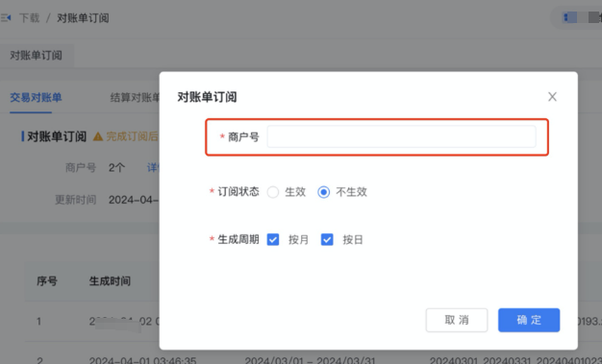Click the 订阅状态 field label
The height and width of the screenshot is (364, 602).
(x=238, y=191)
